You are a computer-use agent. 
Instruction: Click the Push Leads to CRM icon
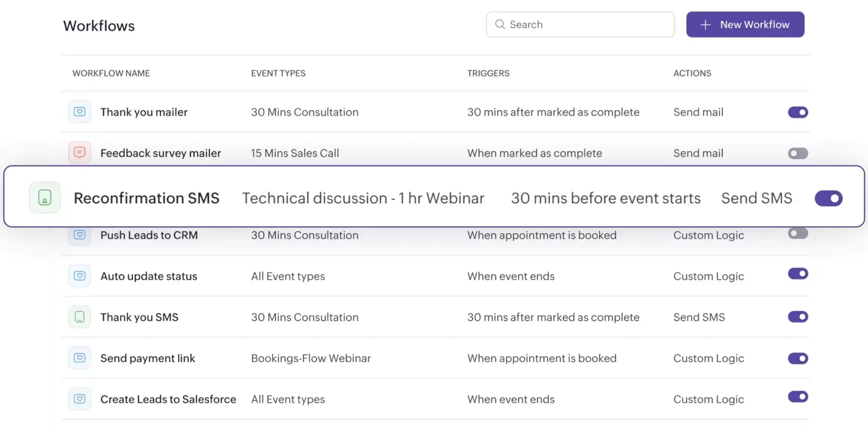click(x=79, y=235)
